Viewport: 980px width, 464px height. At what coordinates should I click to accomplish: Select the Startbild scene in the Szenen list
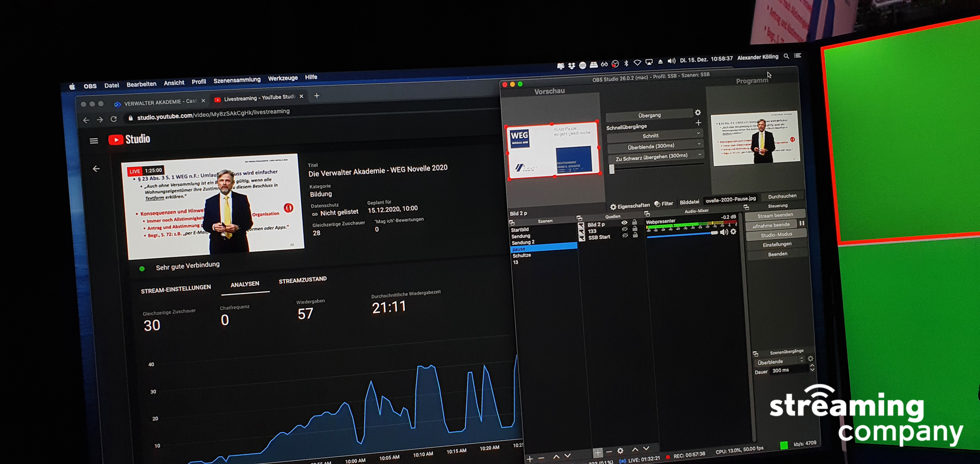[520, 230]
